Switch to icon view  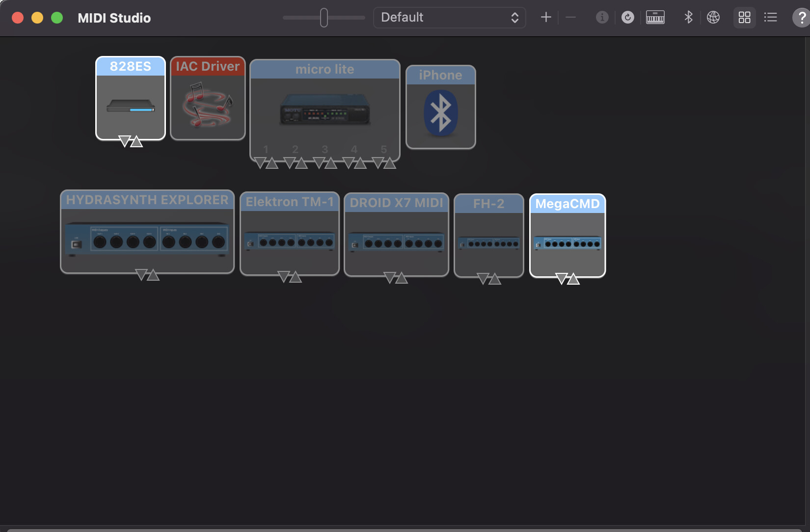[744, 18]
